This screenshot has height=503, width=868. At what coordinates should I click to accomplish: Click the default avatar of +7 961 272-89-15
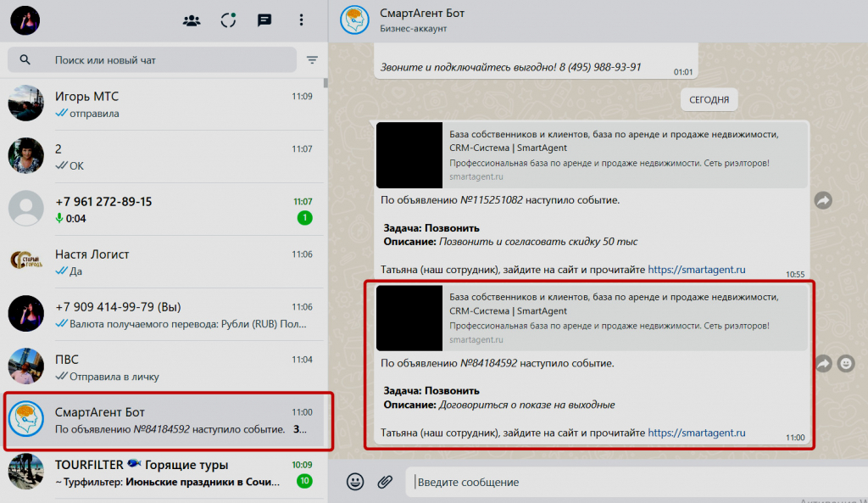click(25, 209)
